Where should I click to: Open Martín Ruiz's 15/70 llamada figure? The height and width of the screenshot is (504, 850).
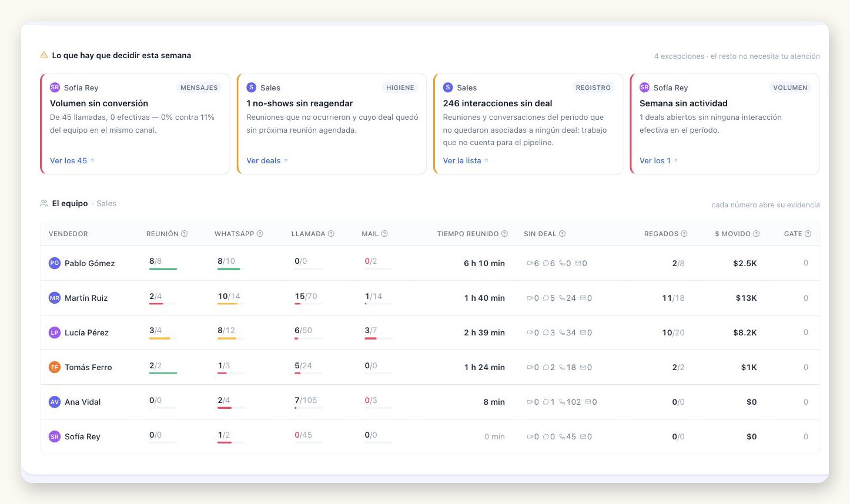[x=306, y=296]
